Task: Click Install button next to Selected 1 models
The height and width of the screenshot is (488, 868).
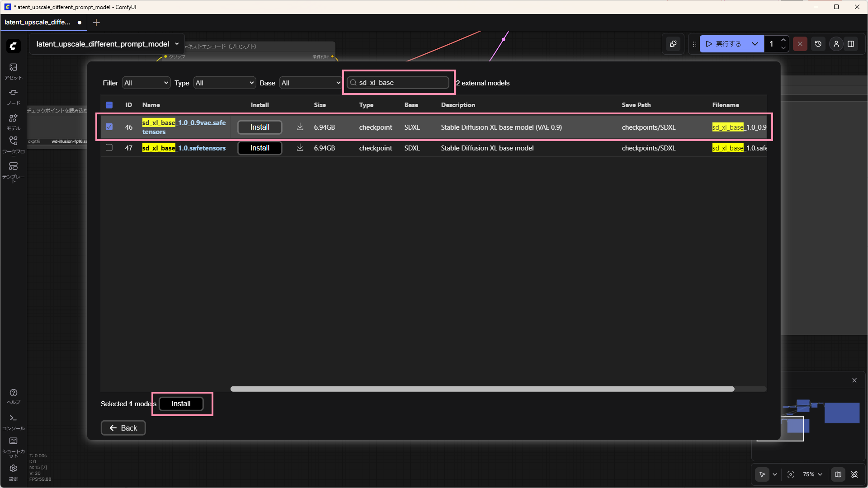Action: click(181, 404)
